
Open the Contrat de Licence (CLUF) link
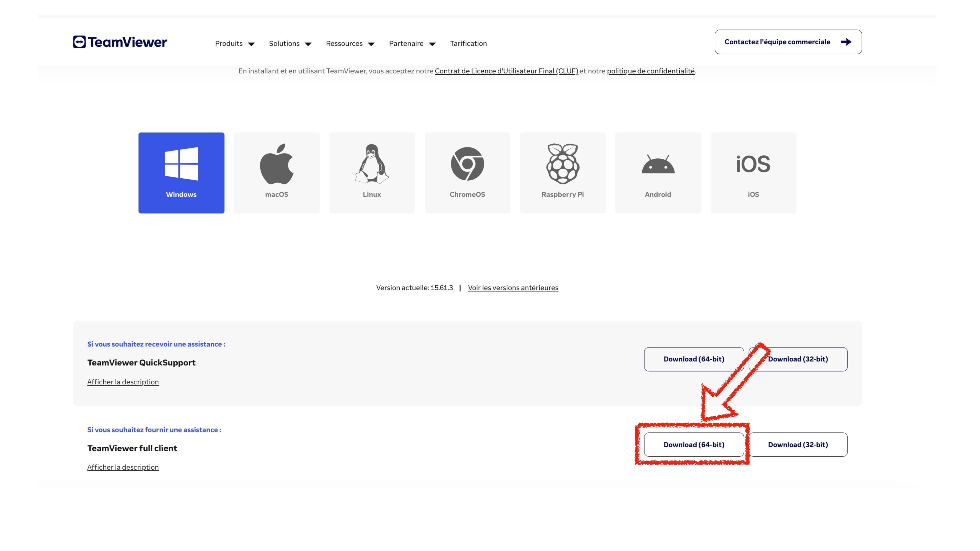[x=506, y=71]
